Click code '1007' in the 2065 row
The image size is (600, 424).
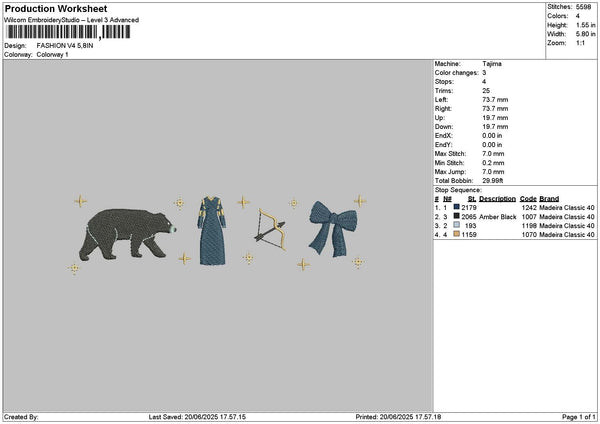click(529, 217)
